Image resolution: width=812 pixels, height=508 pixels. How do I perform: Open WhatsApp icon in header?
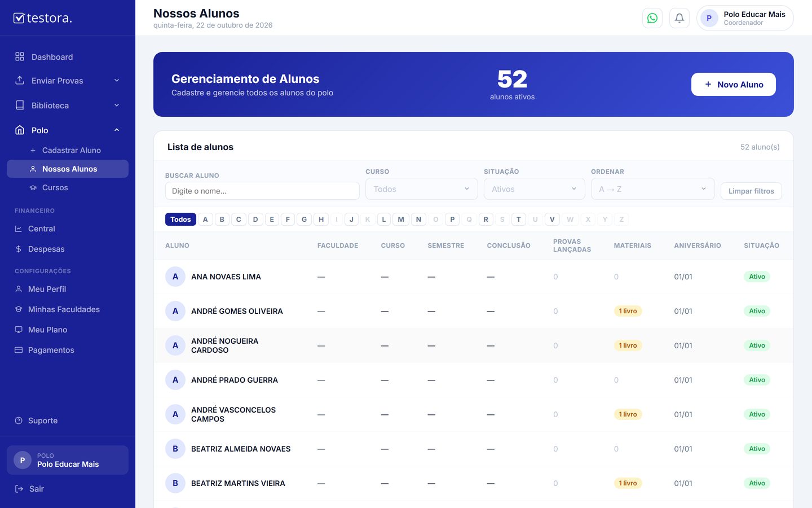652,18
